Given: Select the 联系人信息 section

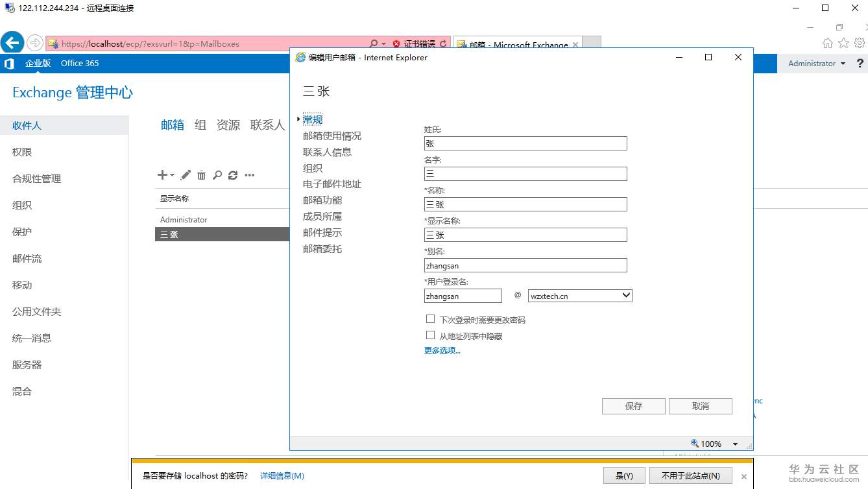Looking at the screenshot, I should point(327,152).
